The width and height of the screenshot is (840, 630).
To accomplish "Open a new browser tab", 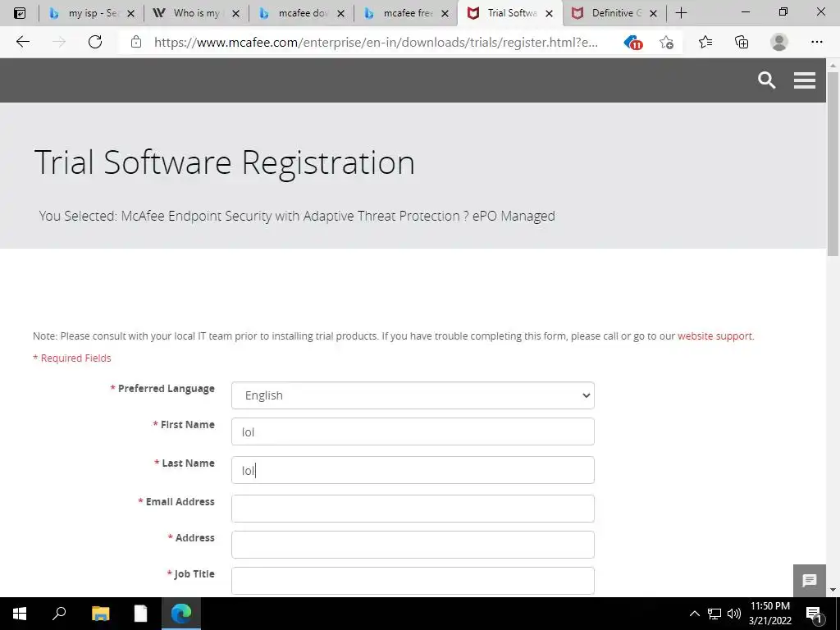I will click(681, 13).
